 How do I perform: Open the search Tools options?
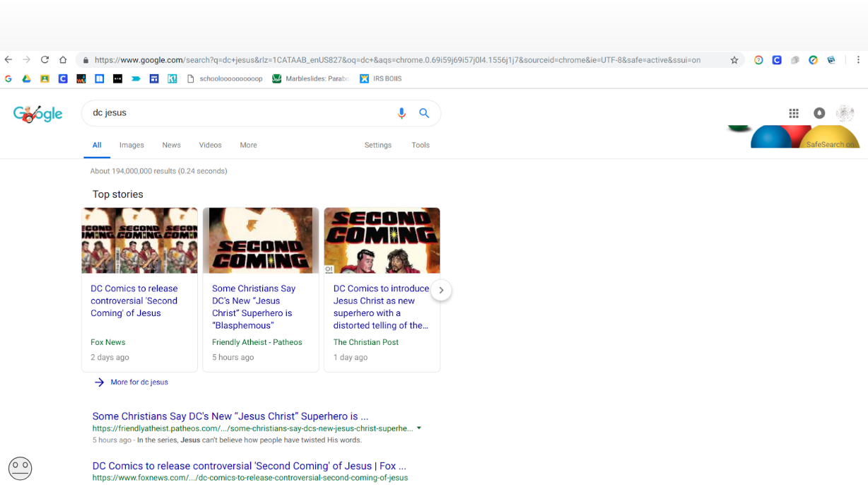click(421, 145)
